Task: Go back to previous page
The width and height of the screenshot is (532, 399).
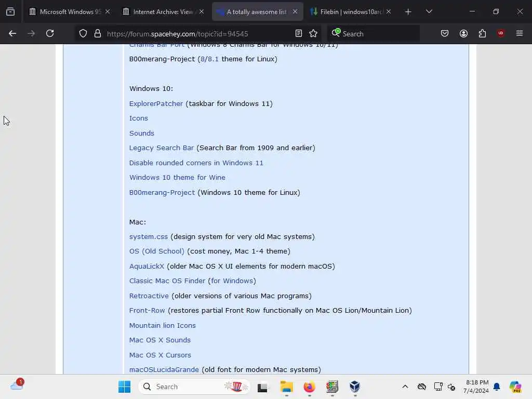Action: point(12,33)
